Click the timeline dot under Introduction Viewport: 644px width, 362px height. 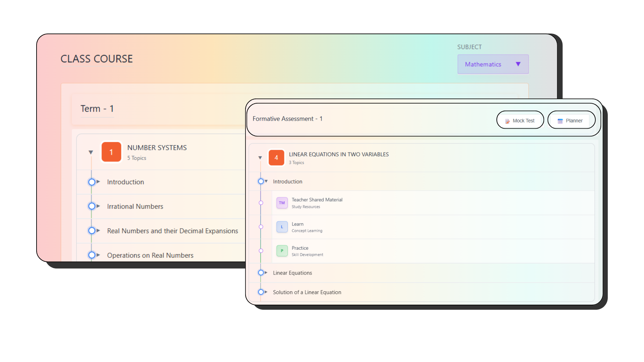click(x=261, y=203)
